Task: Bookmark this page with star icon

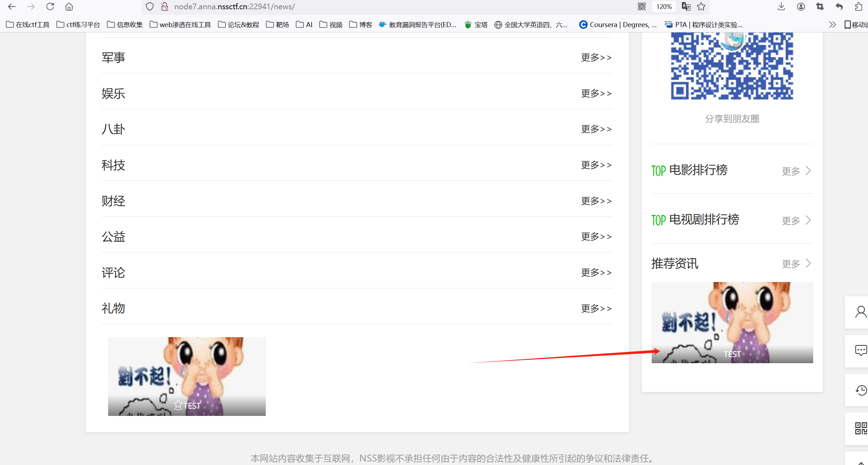Action: click(701, 6)
